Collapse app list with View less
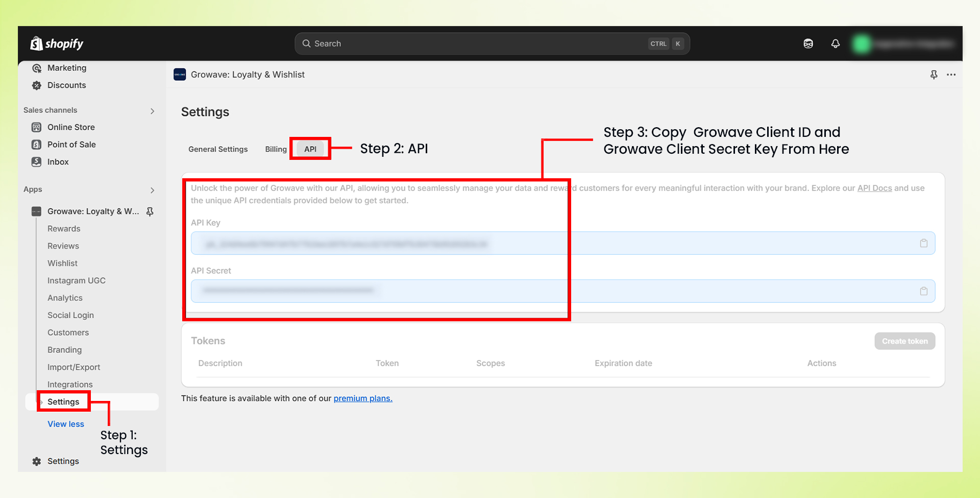The width and height of the screenshot is (980, 498). click(x=65, y=423)
